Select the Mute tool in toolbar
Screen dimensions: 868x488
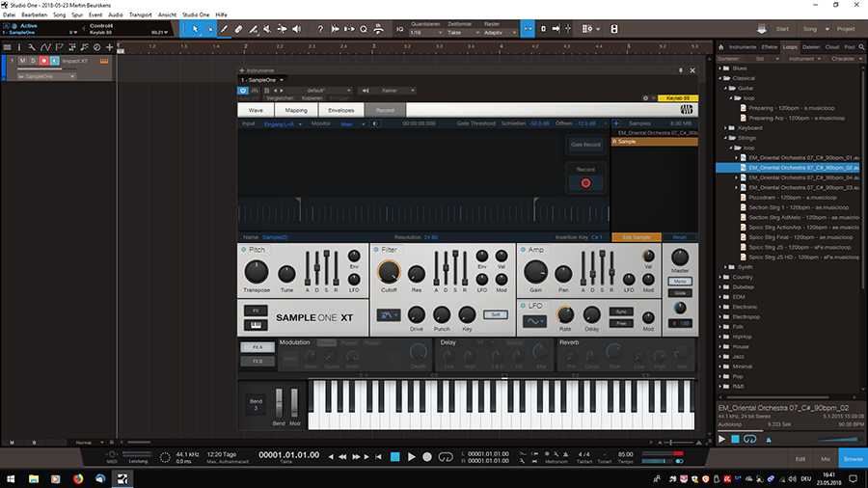[x=267, y=29]
